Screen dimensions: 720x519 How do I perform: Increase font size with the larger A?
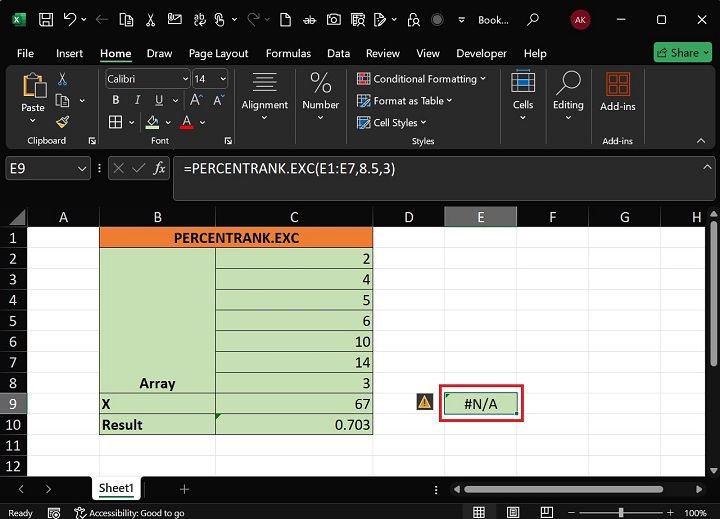click(196, 100)
